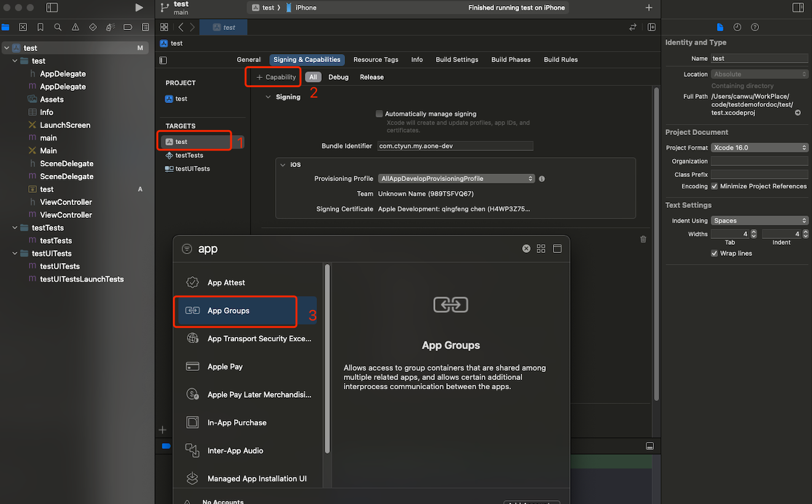
Task: Click the capability library panel layout icon
Action: pyautogui.click(x=557, y=249)
